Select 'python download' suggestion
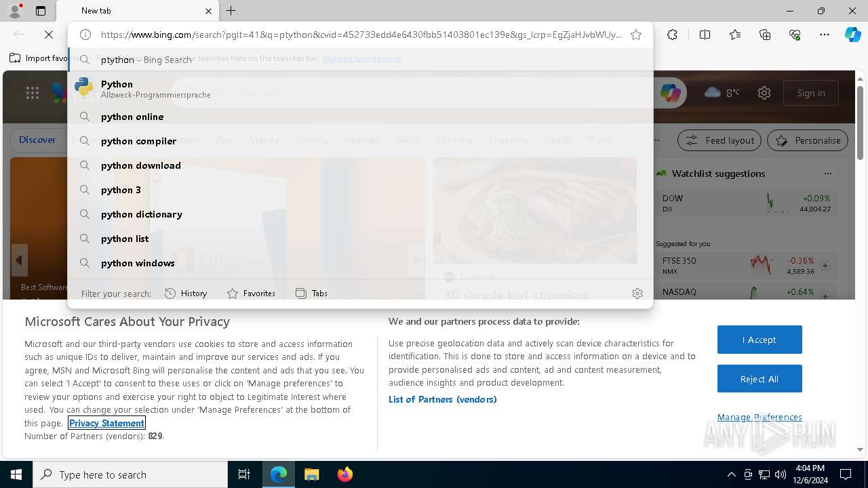The image size is (868, 488). [360, 165]
